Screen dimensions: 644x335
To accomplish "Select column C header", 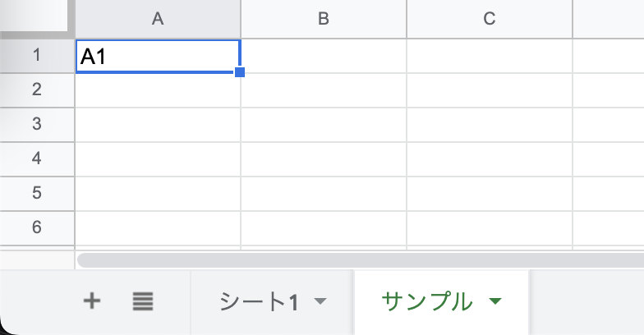I will pos(490,19).
